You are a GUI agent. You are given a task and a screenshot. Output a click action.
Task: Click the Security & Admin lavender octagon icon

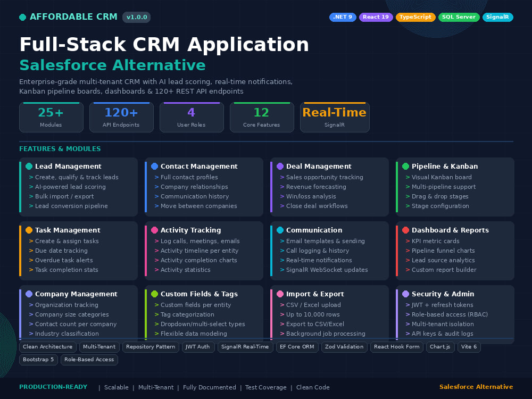(405, 294)
